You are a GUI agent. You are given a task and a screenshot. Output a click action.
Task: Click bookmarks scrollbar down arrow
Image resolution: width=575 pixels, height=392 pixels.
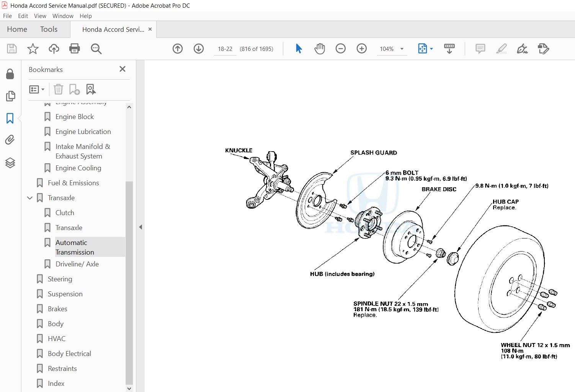pos(129,388)
